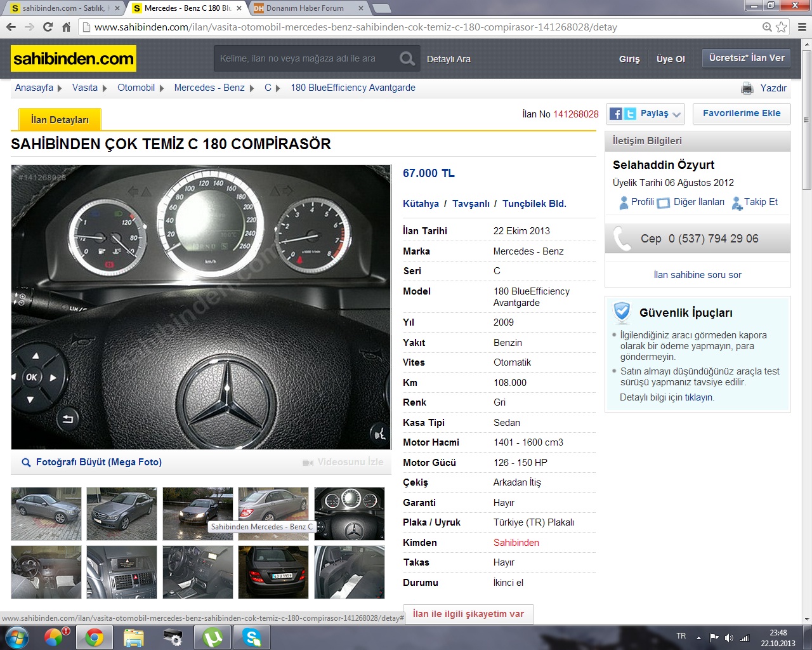The width and height of the screenshot is (812, 650).
Task: Open the Tavşanlı location link
Action: point(471,204)
